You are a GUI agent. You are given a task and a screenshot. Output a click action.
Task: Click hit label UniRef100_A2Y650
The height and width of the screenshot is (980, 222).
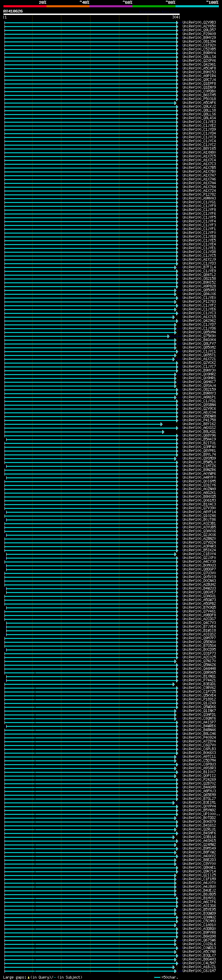tap(199, 26)
